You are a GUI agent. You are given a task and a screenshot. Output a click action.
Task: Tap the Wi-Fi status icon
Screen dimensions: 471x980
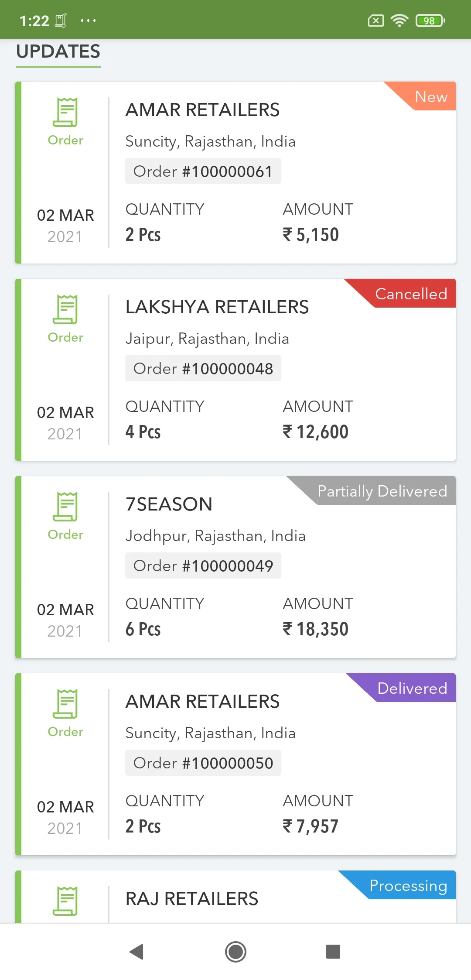(x=399, y=21)
